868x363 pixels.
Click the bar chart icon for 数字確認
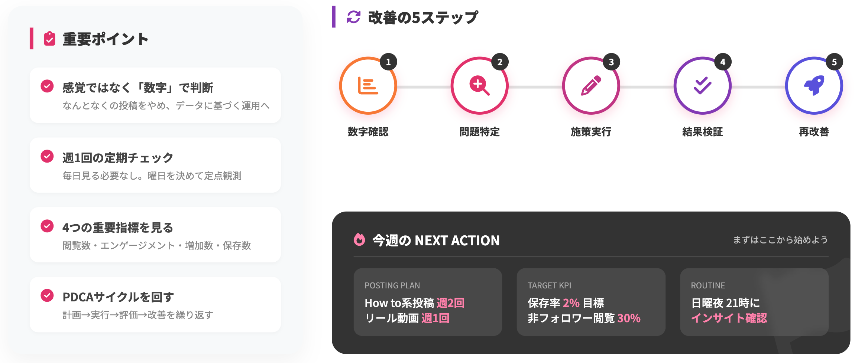click(368, 86)
